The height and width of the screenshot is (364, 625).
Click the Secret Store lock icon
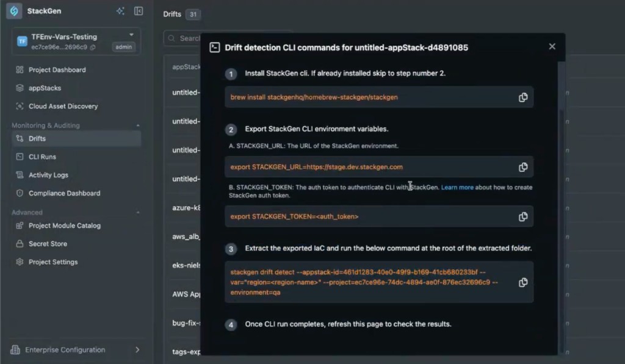pos(20,244)
